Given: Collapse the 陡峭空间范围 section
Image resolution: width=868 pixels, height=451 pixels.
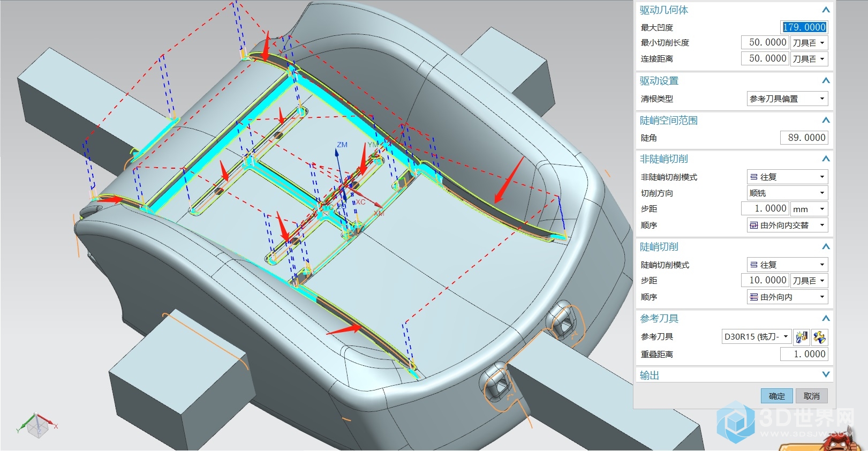Looking at the screenshot, I should click(826, 121).
